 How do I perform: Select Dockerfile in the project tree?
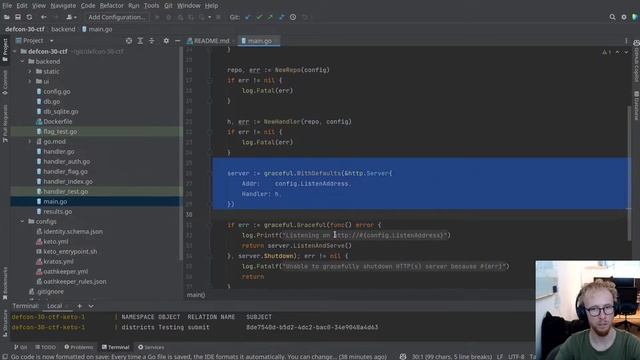58,122
